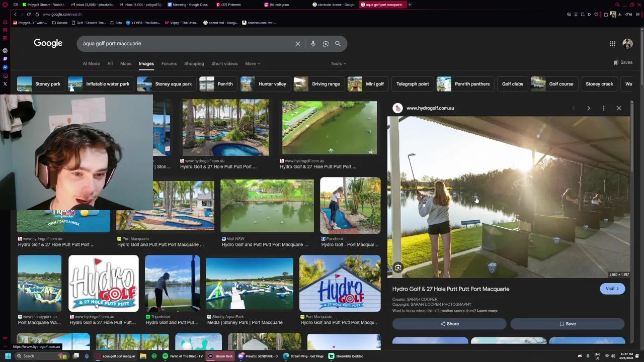Expand the More search categories dropdown

[253, 64]
